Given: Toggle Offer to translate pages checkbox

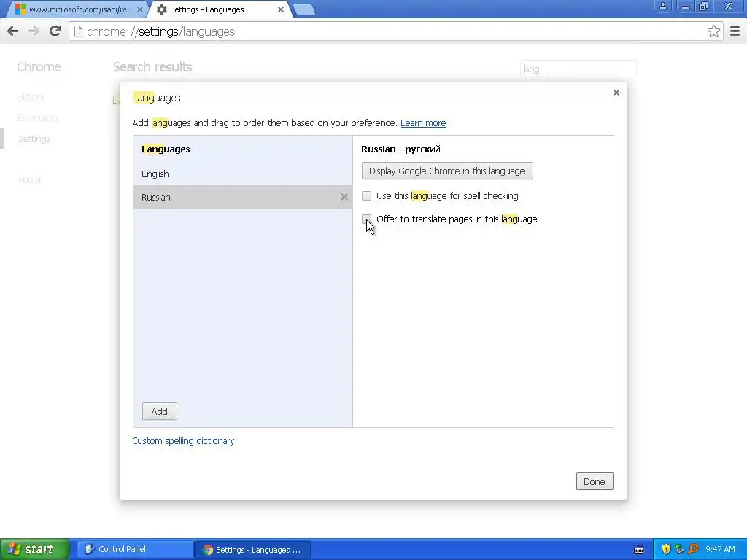Looking at the screenshot, I should click(366, 219).
